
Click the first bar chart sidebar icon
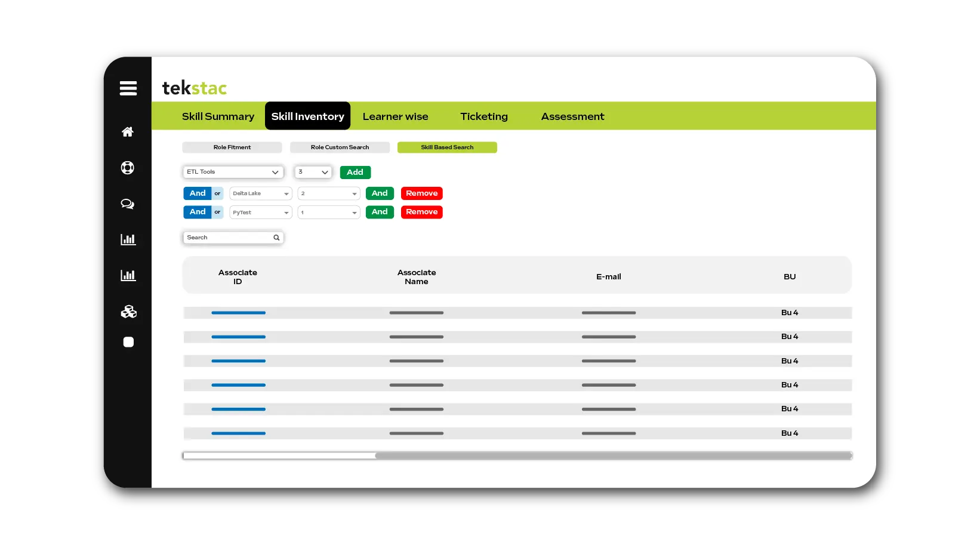point(128,239)
